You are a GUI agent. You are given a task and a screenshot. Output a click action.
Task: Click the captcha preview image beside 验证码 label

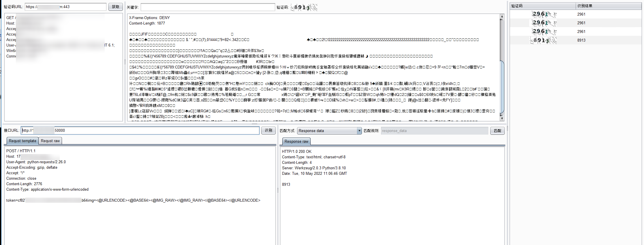pyautogui.click(x=303, y=8)
